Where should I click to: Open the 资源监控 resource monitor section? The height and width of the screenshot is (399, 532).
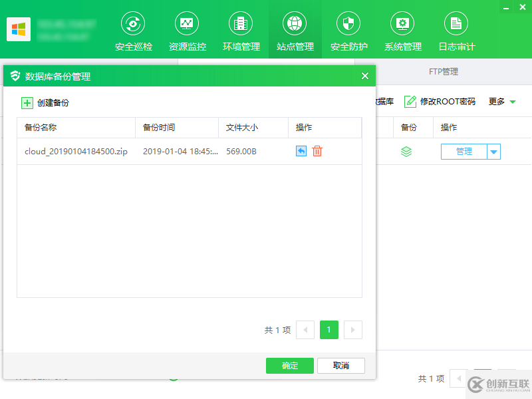pyautogui.click(x=187, y=31)
